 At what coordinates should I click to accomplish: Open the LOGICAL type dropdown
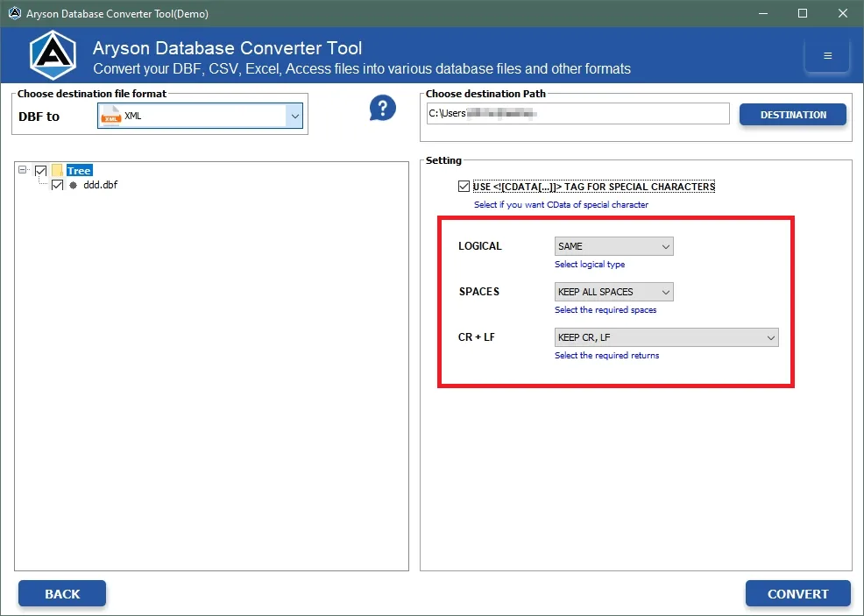tap(614, 246)
